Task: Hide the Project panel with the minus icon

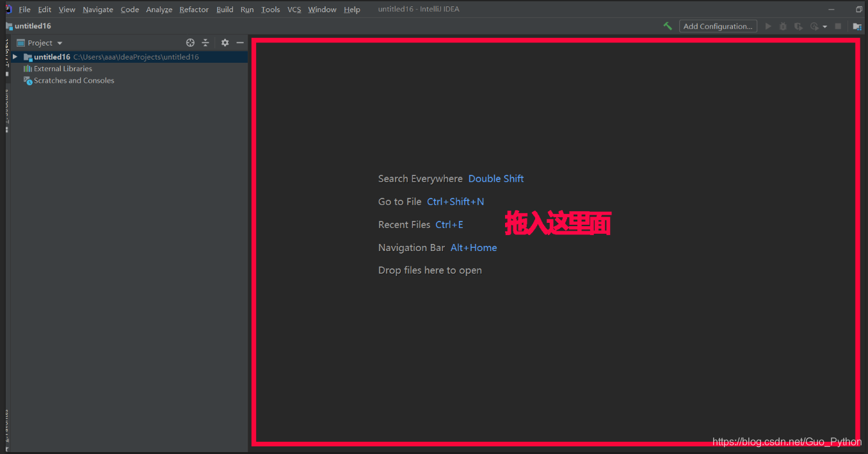Action: [x=240, y=43]
